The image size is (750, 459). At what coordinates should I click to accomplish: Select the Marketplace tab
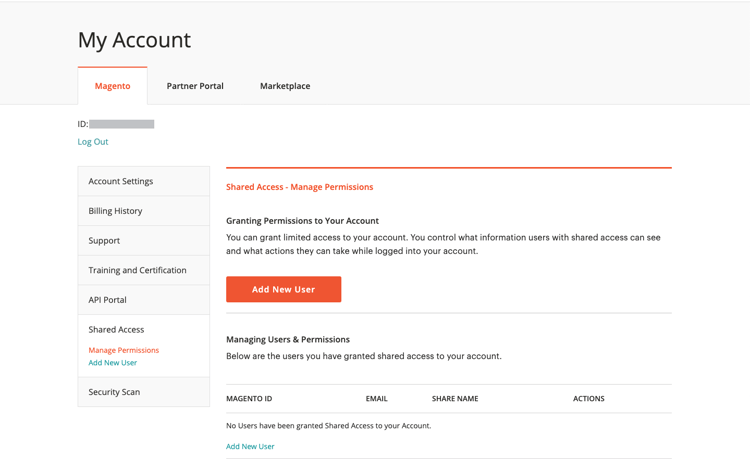coord(285,86)
